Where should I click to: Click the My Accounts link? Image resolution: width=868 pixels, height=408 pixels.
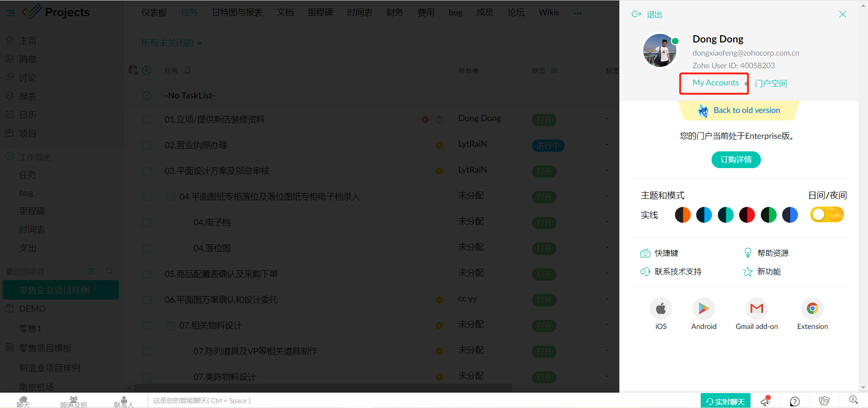[x=715, y=83]
